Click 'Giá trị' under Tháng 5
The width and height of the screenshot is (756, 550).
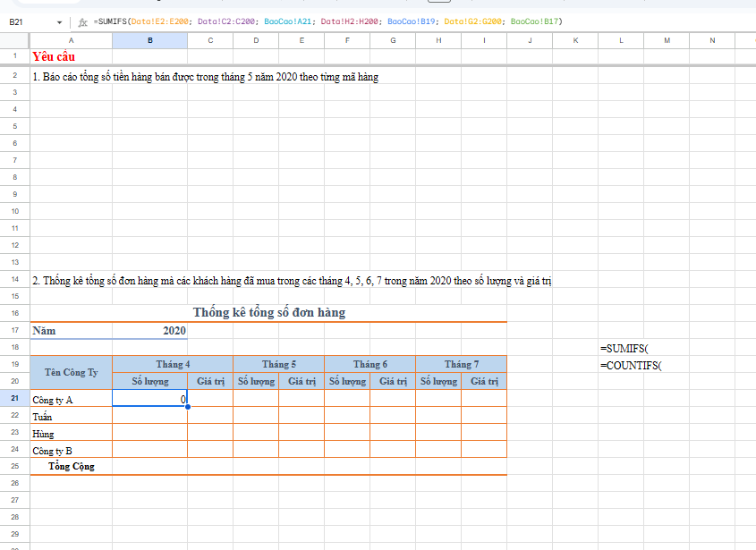point(302,381)
